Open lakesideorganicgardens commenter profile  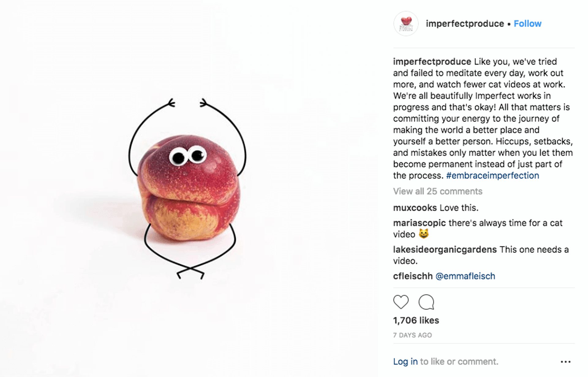[x=445, y=249]
